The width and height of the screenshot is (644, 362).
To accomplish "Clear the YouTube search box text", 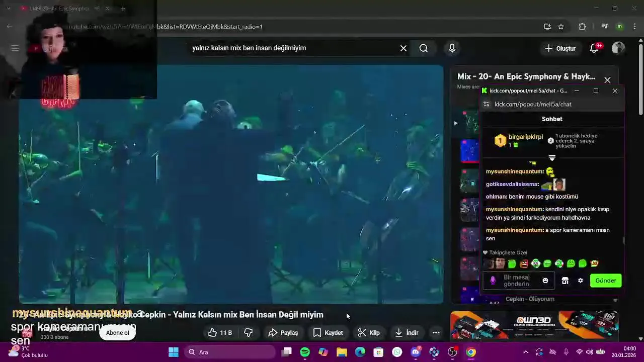I will tap(404, 48).
